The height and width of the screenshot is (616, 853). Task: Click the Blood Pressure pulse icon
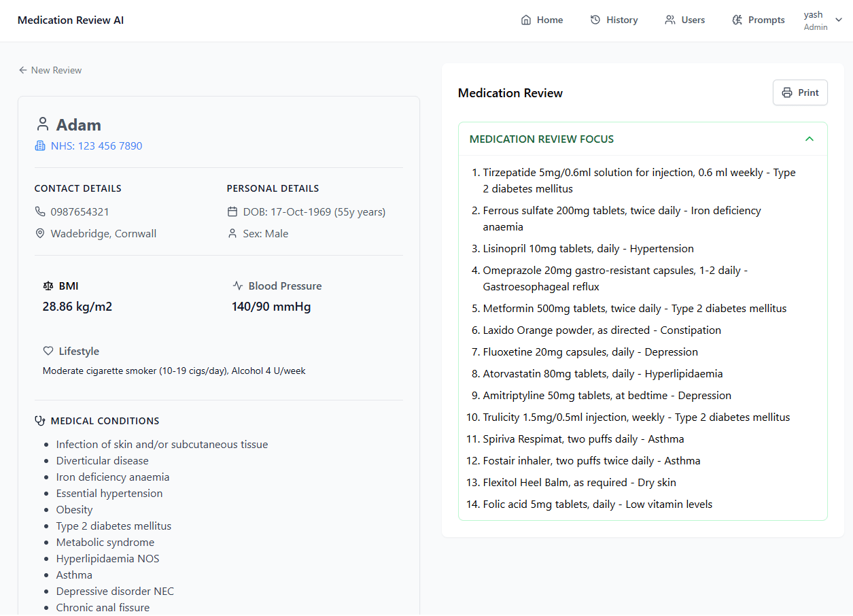click(x=238, y=286)
